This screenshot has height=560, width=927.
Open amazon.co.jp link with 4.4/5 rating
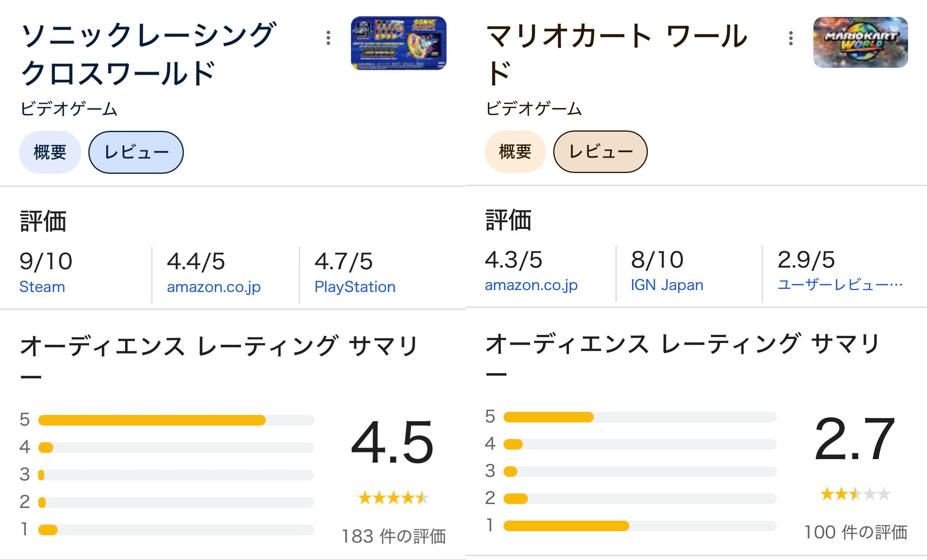tap(214, 287)
